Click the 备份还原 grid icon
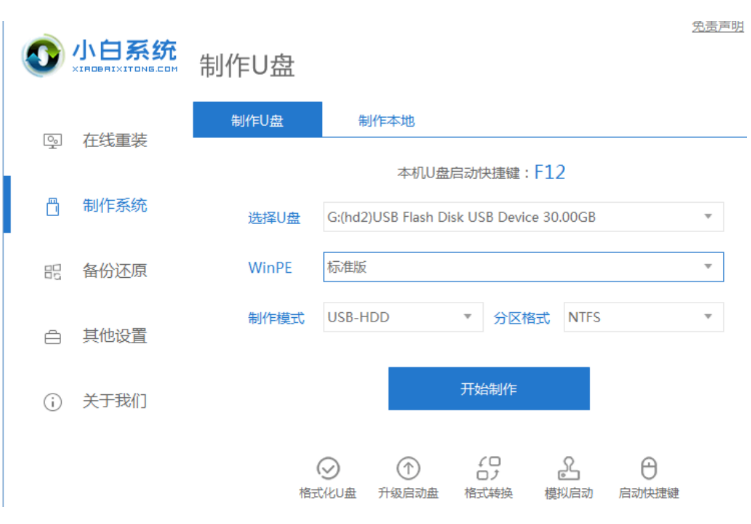This screenshot has height=524, width=751. tap(53, 272)
